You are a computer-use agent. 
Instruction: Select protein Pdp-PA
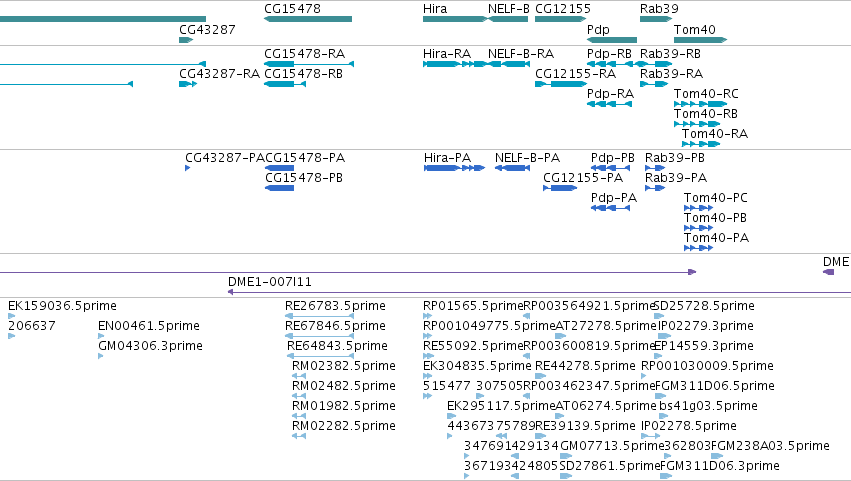611,208
